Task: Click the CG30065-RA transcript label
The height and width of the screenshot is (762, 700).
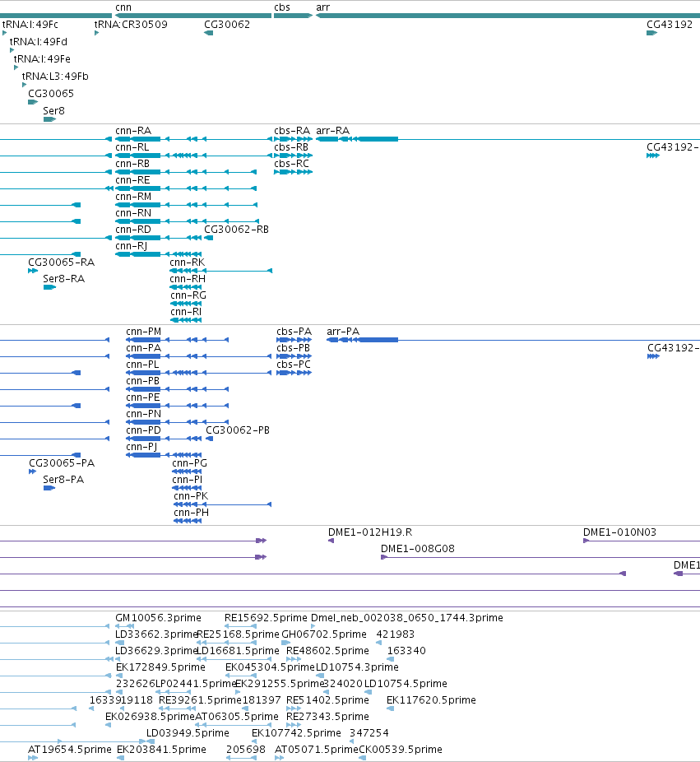Action: pos(61,263)
